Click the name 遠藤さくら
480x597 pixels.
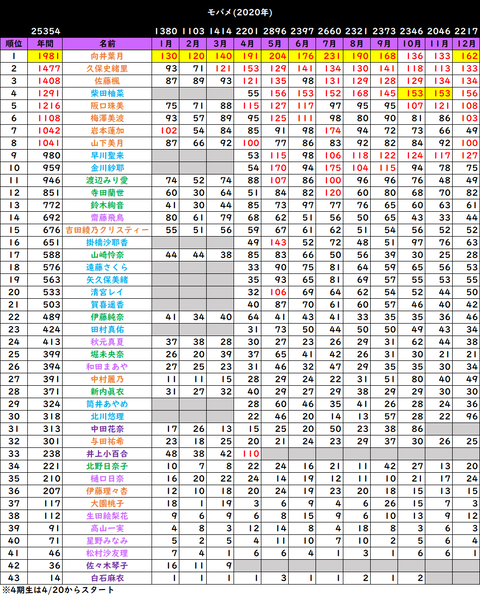pyautogui.click(x=107, y=267)
